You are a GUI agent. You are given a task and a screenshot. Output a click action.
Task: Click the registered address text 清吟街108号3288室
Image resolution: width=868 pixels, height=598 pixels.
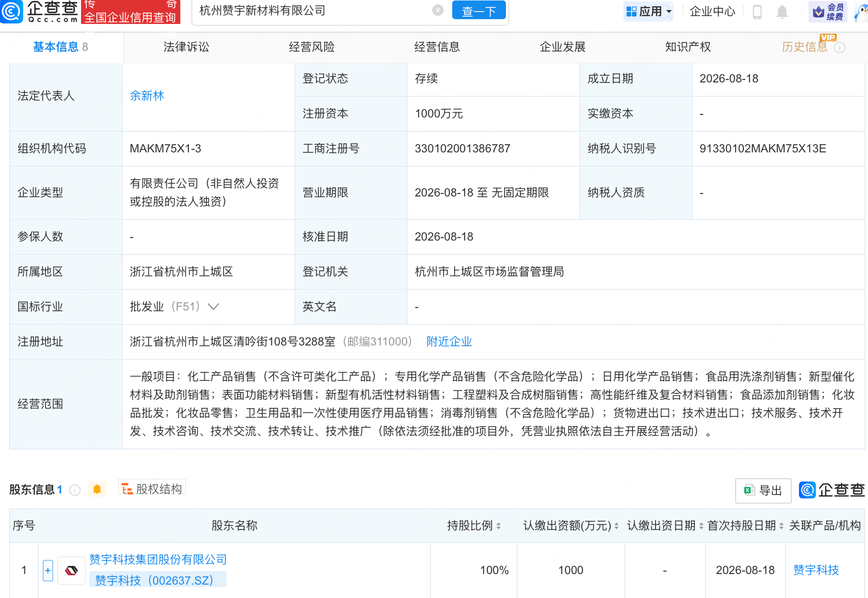284,342
